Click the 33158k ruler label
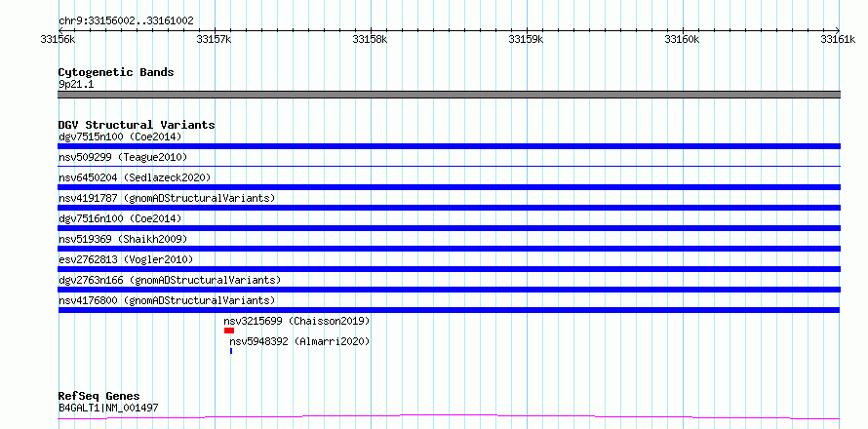The width and height of the screenshot is (868, 429). (x=371, y=39)
